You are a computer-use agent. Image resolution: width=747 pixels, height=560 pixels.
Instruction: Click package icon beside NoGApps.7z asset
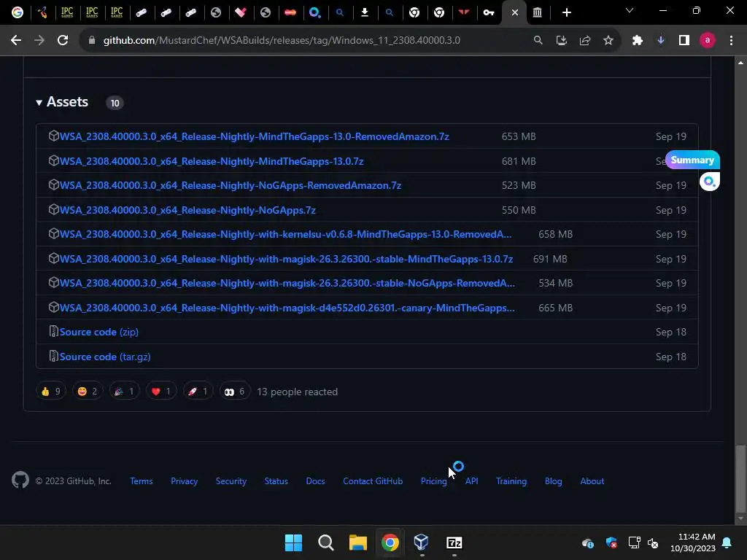click(53, 209)
